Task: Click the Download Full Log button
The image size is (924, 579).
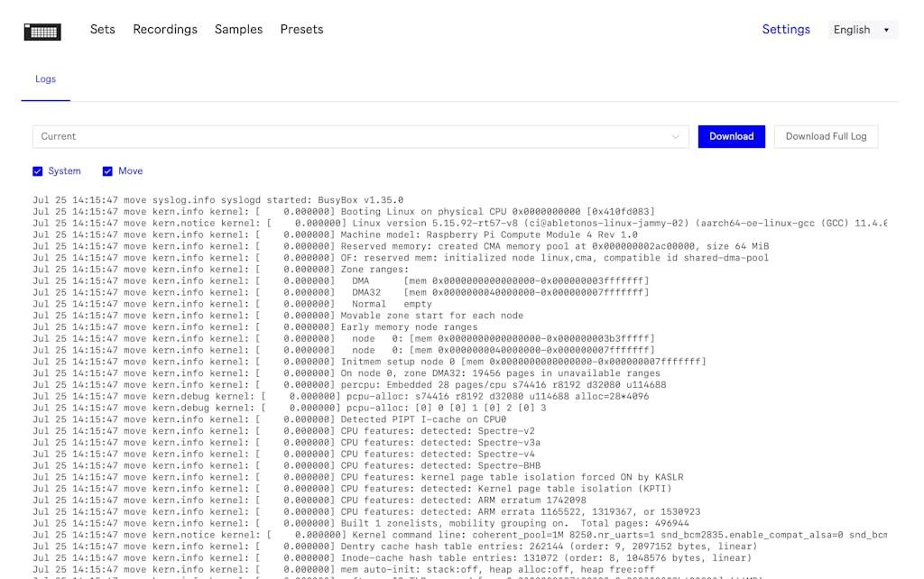Action: (x=825, y=136)
